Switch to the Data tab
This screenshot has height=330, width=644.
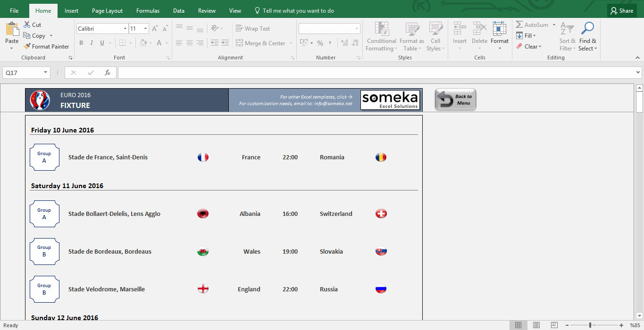click(179, 11)
